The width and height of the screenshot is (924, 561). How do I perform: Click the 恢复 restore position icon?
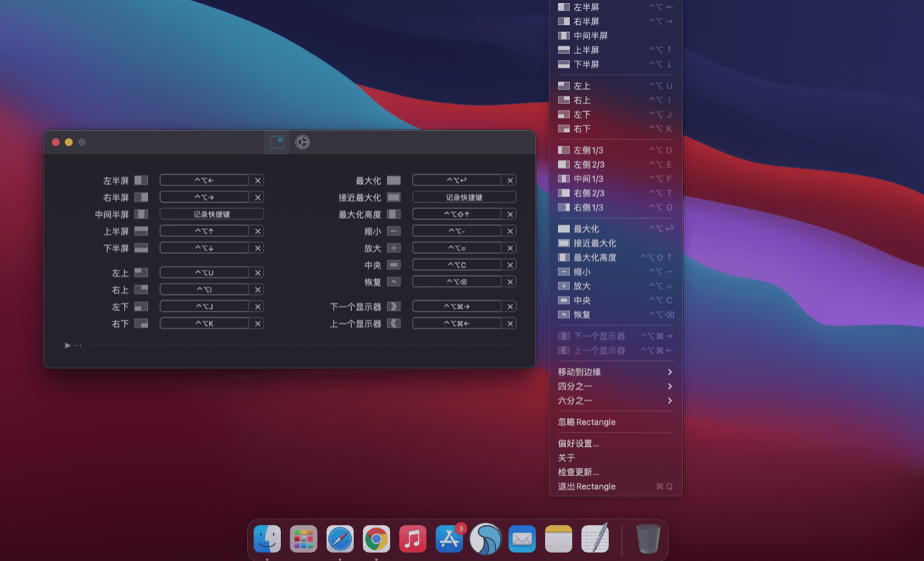tap(394, 280)
